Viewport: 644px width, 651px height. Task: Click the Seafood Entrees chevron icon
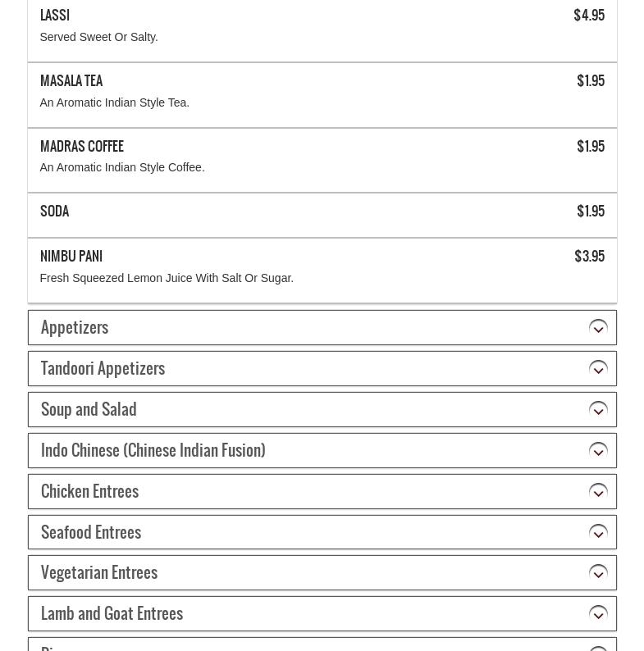598,533
